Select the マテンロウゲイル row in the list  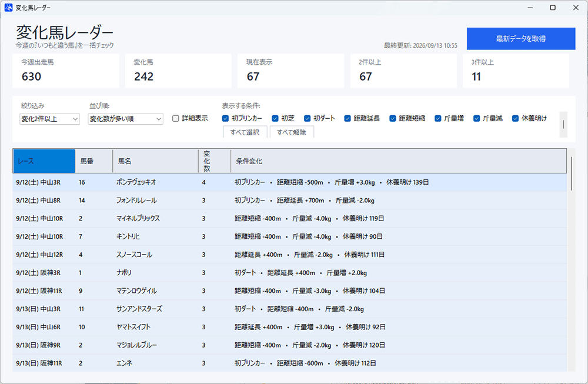coord(289,290)
